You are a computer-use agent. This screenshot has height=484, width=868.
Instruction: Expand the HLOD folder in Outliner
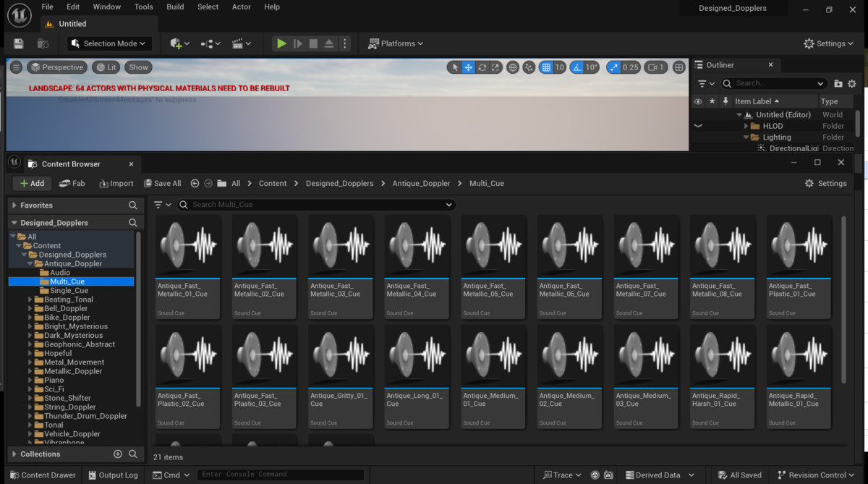(746, 126)
